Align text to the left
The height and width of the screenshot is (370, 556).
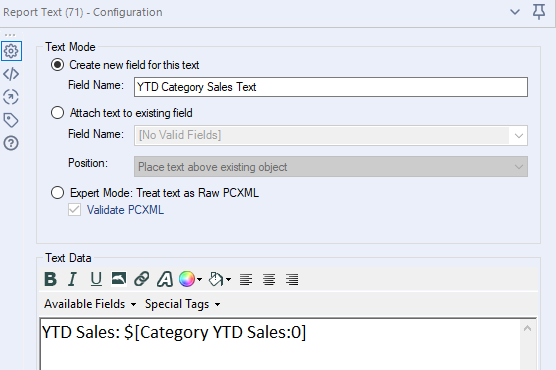pos(246,280)
